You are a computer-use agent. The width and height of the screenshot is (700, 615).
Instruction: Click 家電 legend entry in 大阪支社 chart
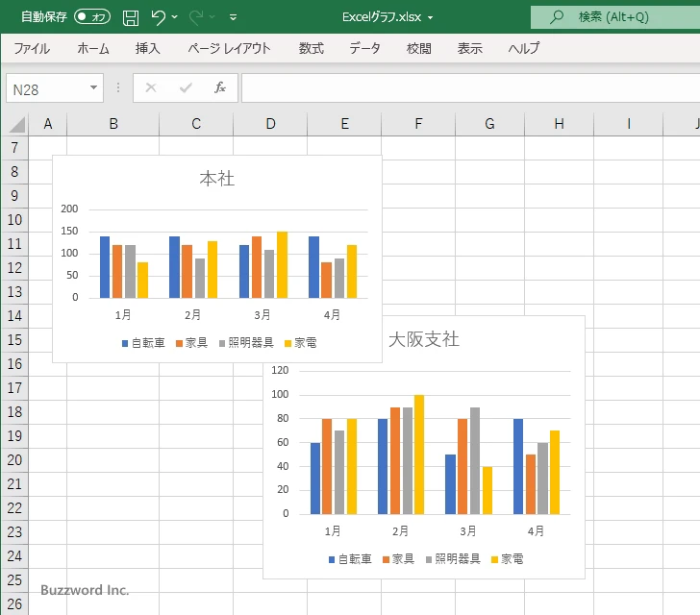point(508,558)
